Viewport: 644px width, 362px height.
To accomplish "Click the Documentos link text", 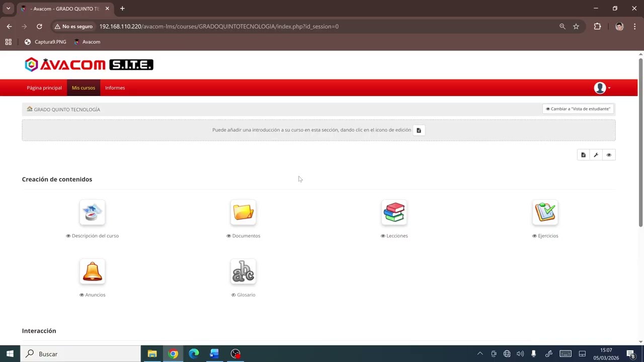I will pyautogui.click(x=246, y=236).
